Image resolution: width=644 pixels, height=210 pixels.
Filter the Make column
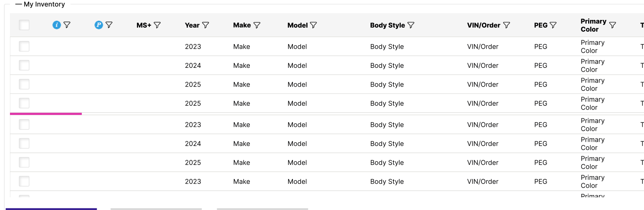click(257, 25)
